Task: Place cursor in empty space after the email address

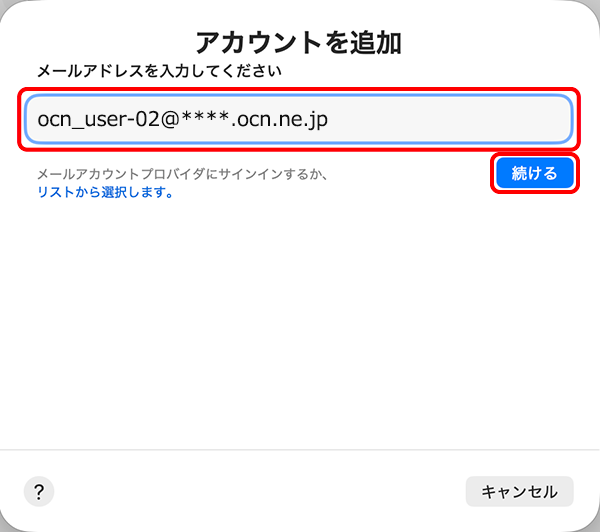Action: coord(450,120)
